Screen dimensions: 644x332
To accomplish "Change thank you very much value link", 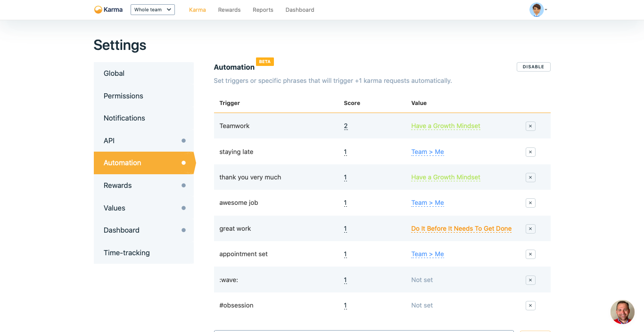I will tap(446, 178).
